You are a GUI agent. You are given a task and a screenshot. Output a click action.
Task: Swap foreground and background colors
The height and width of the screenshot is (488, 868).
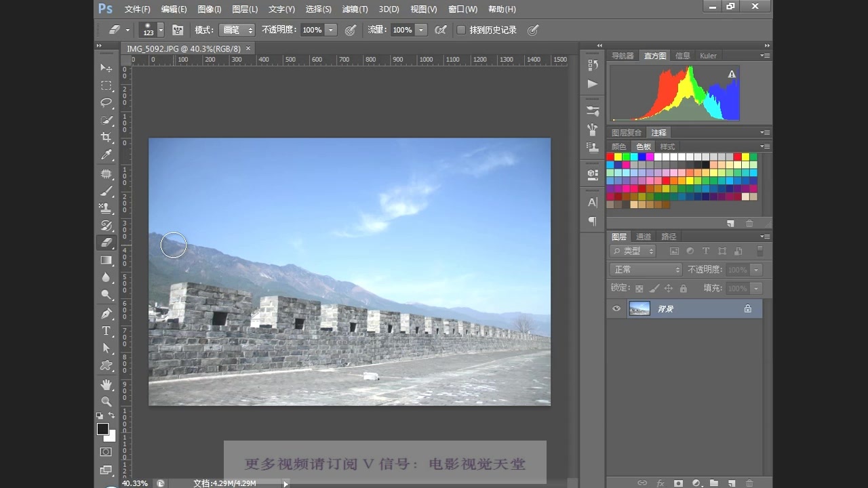coord(112,415)
